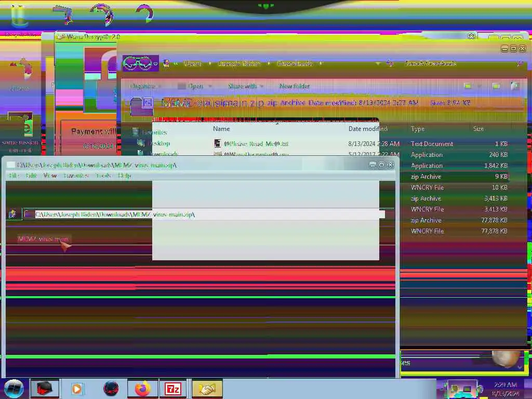Open the 7-Zip taskbar button
Image resolution: width=532 pixels, height=399 pixels.
(x=172, y=389)
